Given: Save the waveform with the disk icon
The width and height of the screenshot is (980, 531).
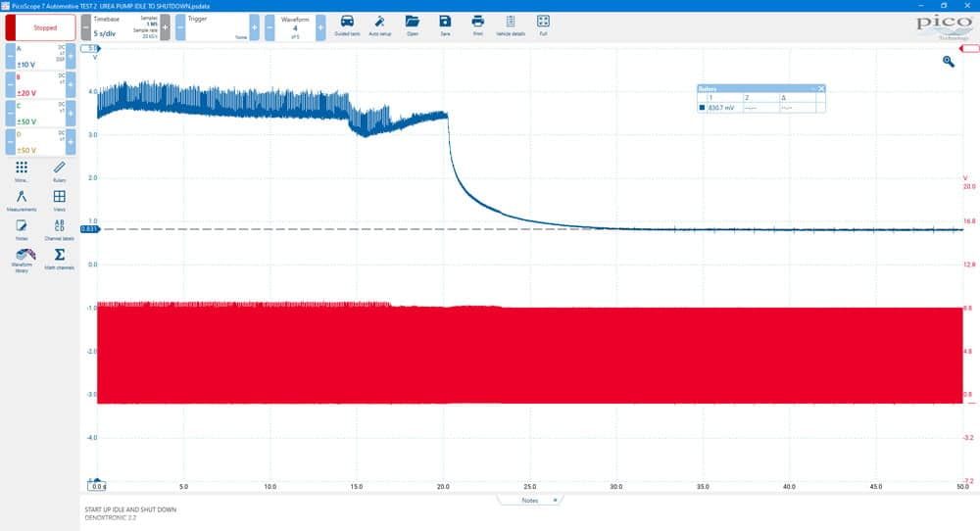Looking at the screenshot, I should [445, 25].
